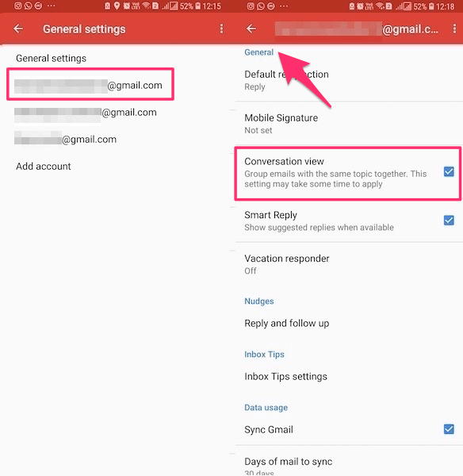The width and height of the screenshot is (463, 476).
Task: Tap Instagram notification icon in right status bar
Action: point(251,6)
